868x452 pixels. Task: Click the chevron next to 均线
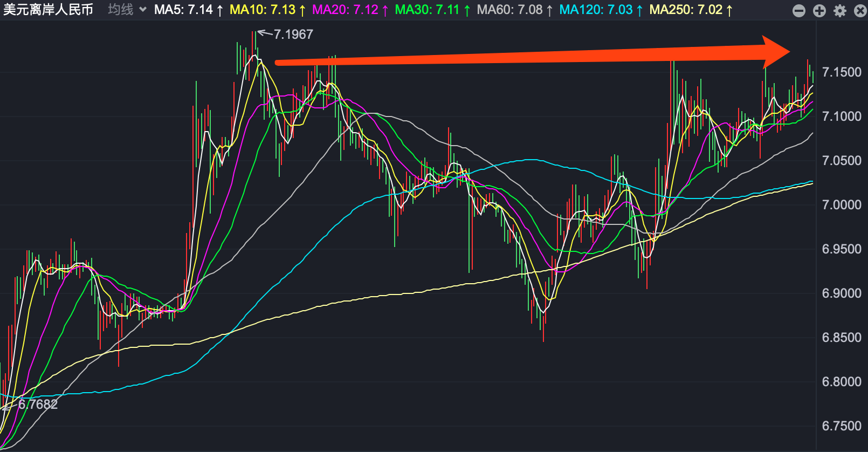143,10
